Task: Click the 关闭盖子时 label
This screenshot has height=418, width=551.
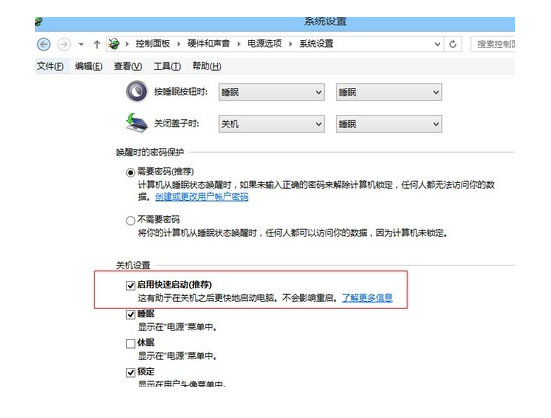Action: [x=177, y=123]
